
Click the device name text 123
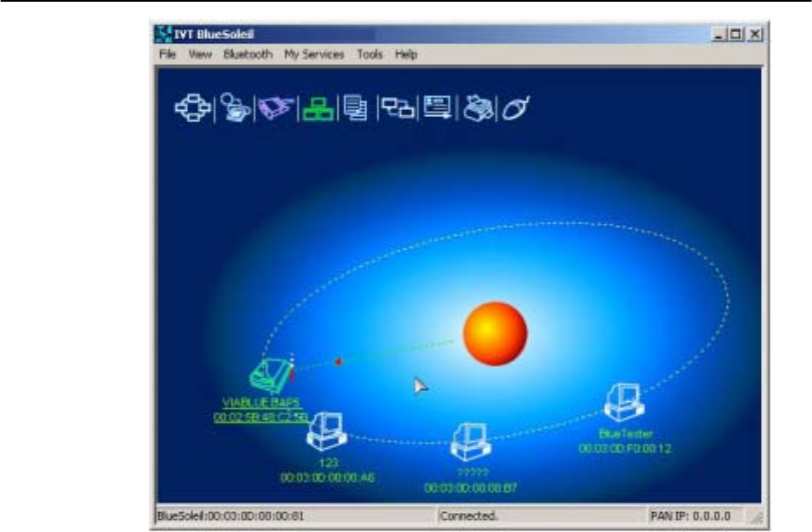(328, 463)
